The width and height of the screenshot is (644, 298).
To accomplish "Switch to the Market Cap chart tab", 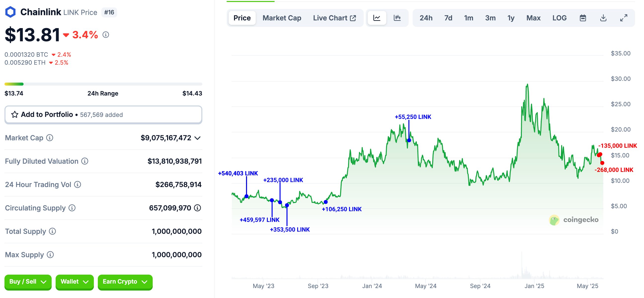I will (x=282, y=18).
